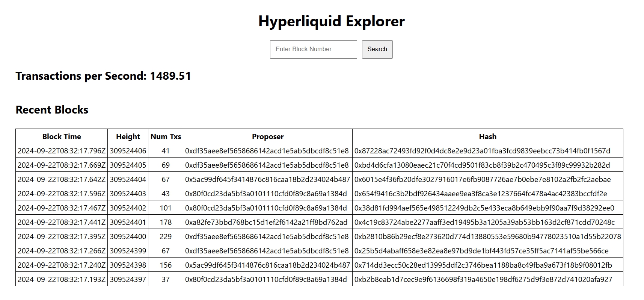
Task: Click Num Txs value 41
Action: 166,151
